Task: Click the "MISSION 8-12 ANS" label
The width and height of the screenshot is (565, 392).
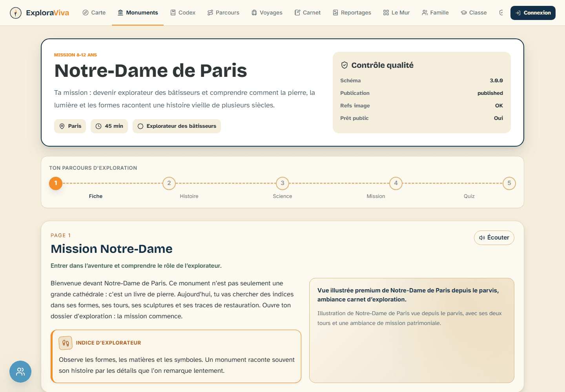Action: tap(75, 55)
